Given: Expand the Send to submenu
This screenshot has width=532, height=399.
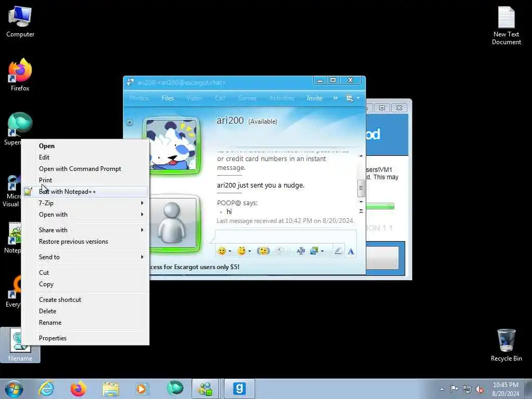Looking at the screenshot, I should coord(85,257).
